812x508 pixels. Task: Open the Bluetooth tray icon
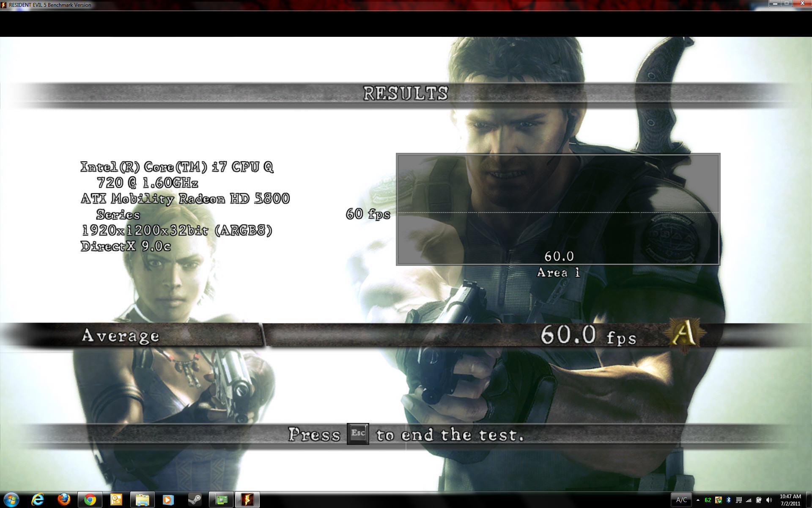click(x=729, y=500)
